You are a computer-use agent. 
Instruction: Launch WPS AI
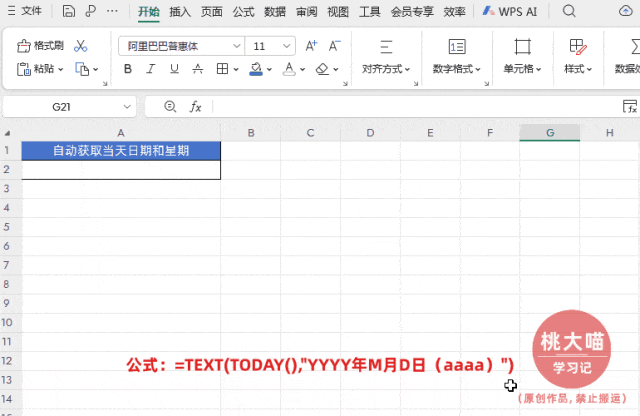[510, 11]
